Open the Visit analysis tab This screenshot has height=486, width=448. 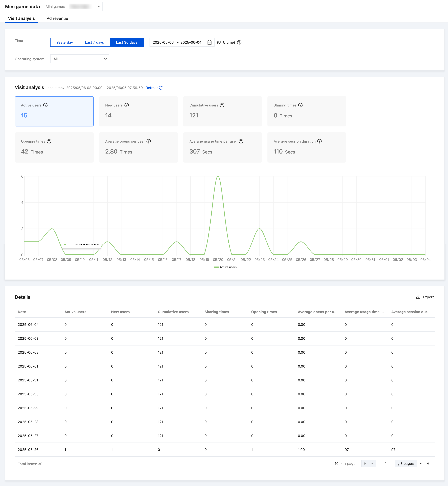click(21, 18)
